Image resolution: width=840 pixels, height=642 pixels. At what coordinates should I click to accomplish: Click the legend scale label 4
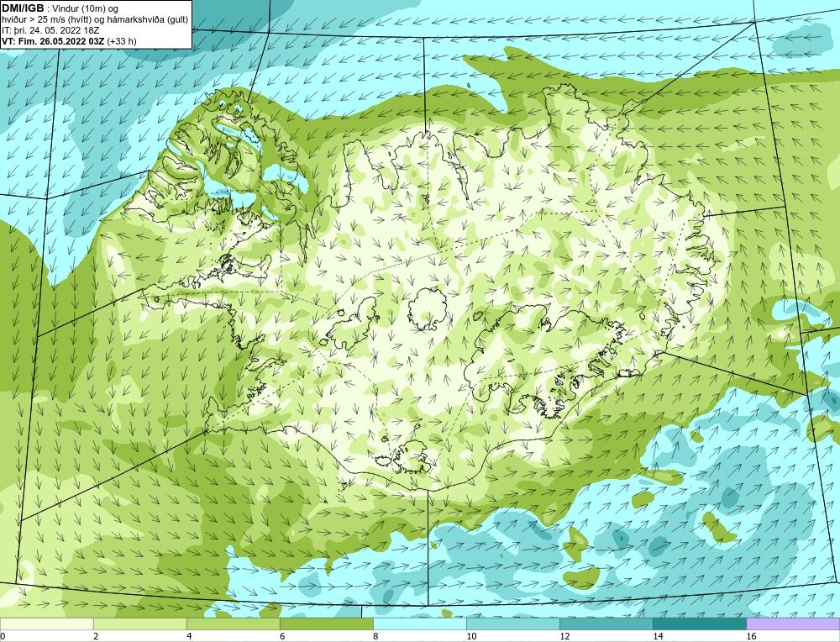point(189,636)
